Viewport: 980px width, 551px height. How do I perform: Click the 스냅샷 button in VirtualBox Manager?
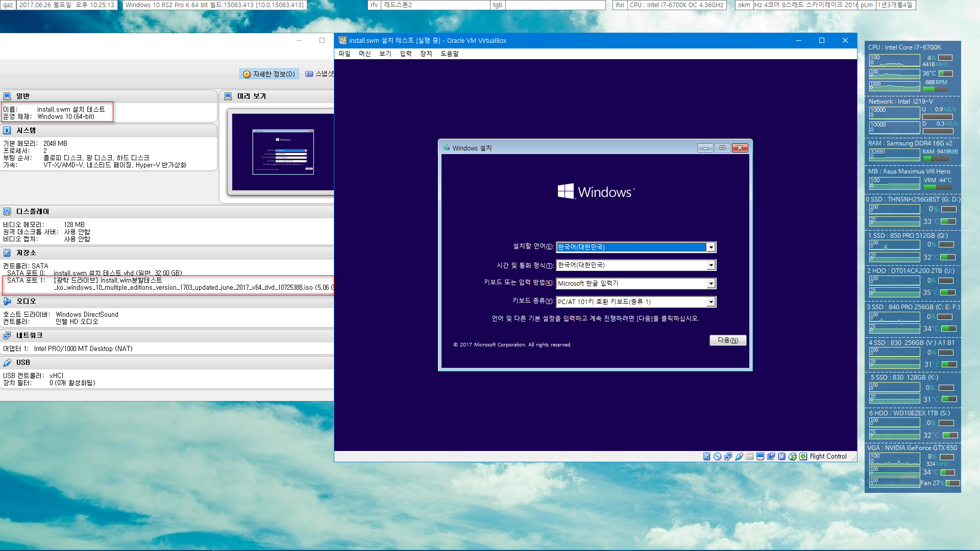pyautogui.click(x=320, y=74)
